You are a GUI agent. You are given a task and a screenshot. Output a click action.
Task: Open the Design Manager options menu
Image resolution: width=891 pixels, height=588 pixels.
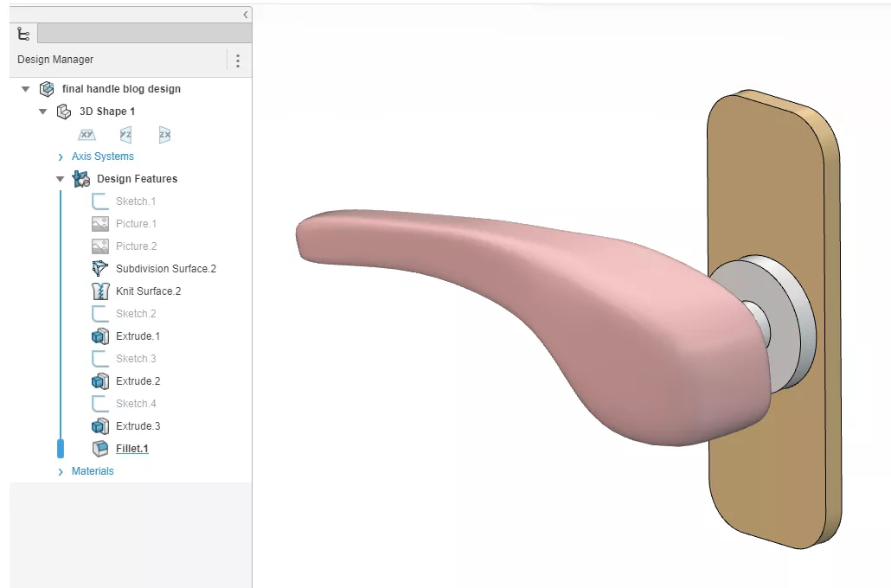(x=240, y=59)
